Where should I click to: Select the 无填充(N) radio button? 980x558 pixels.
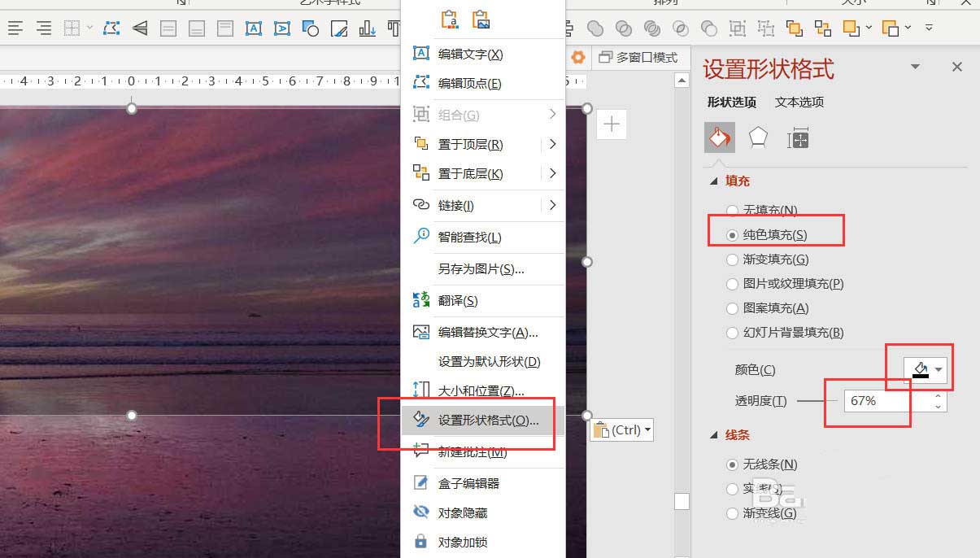pos(732,211)
